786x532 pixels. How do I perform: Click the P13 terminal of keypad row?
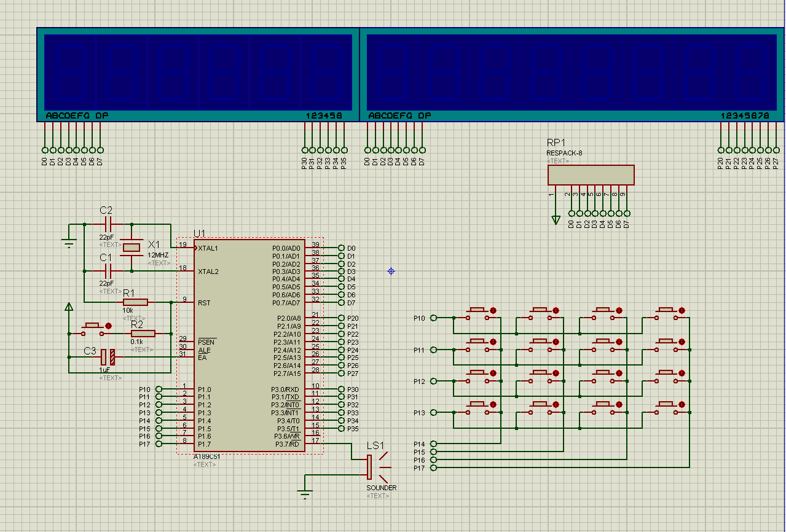point(433,413)
